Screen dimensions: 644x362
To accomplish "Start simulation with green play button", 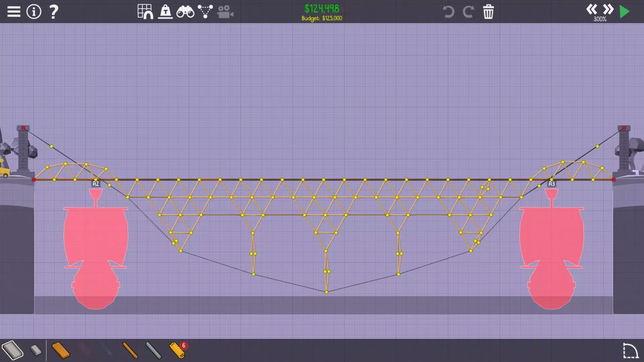I will pos(625,12).
